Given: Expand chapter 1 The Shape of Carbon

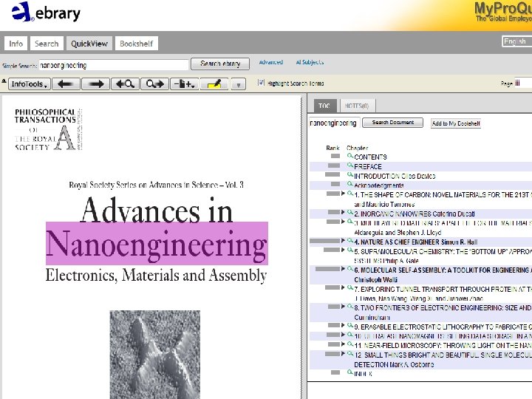Looking at the screenshot, I should (343, 194).
